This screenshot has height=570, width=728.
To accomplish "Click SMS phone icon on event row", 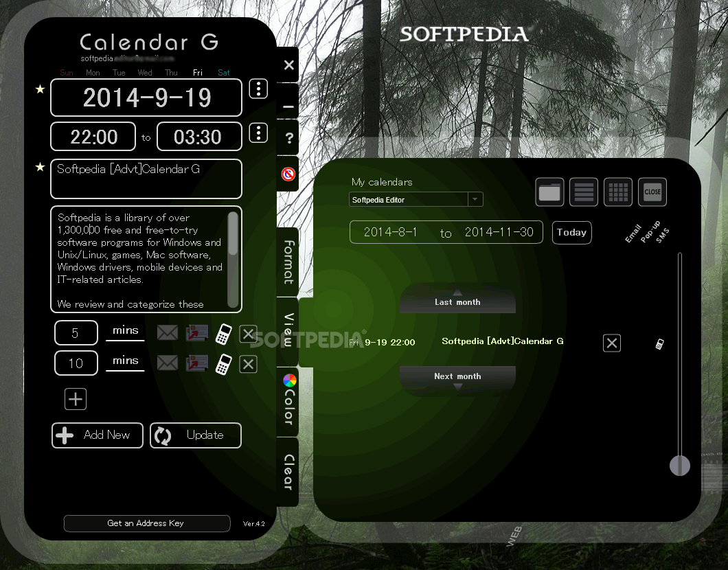I will pos(659,344).
